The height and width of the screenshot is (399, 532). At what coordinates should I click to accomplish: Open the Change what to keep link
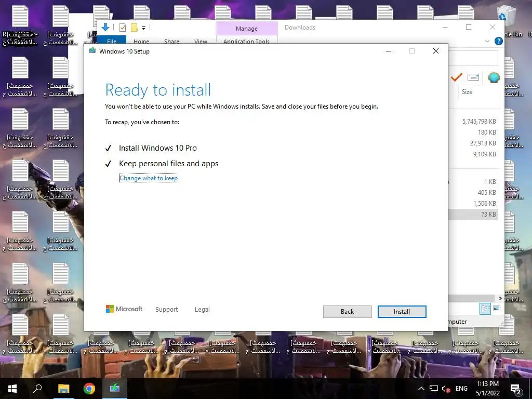point(149,178)
